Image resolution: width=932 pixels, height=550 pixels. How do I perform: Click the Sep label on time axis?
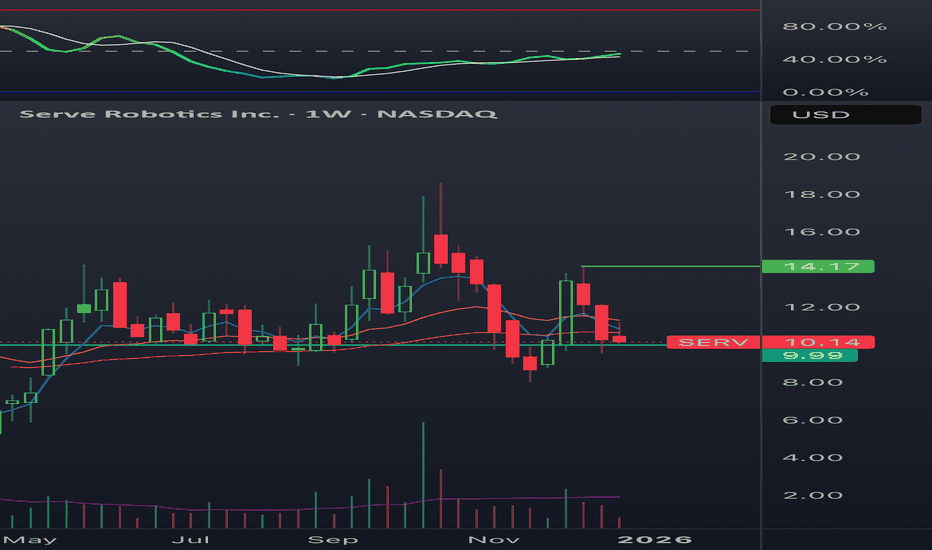click(333, 540)
